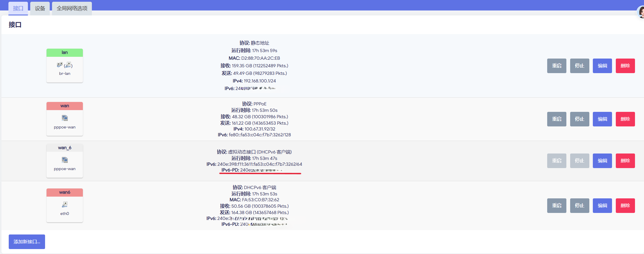Click wan_6 IPv6 address ending 3262/64
Image resolution: width=644 pixels, height=254 pixels.
254,164
